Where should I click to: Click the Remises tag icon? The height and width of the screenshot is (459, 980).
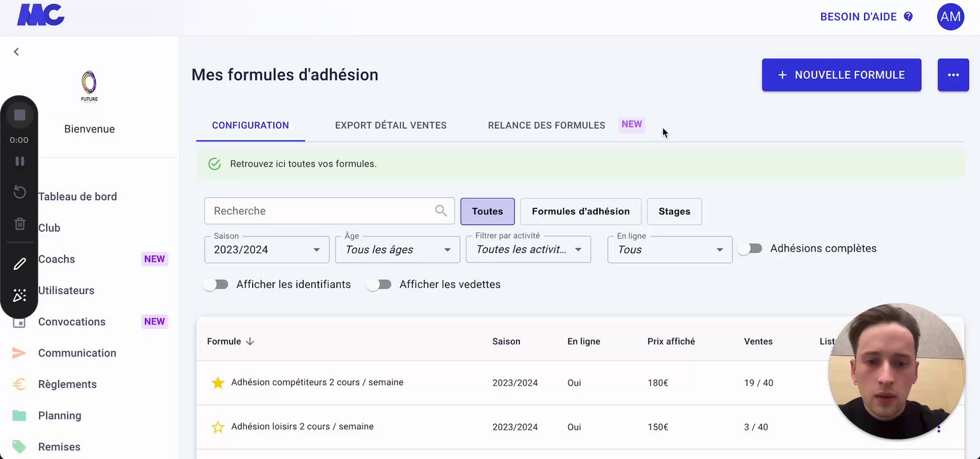pyautogui.click(x=19, y=447)
